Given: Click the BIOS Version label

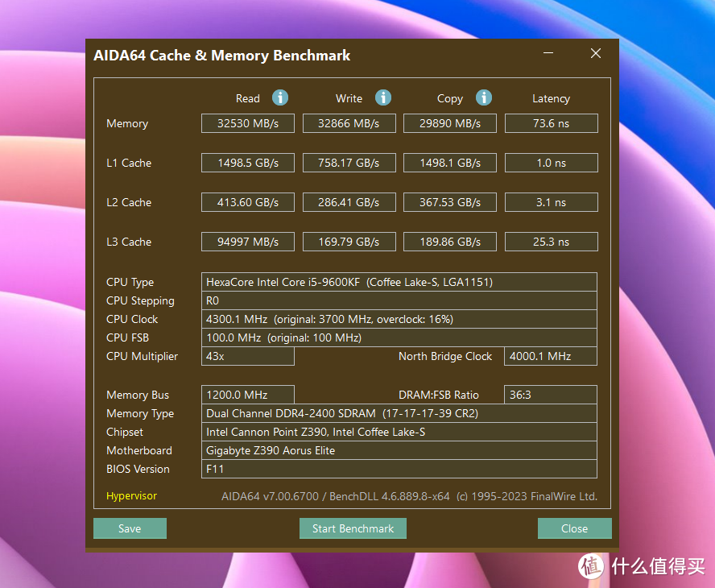Looking at the screenshot, I should point(138,469).
